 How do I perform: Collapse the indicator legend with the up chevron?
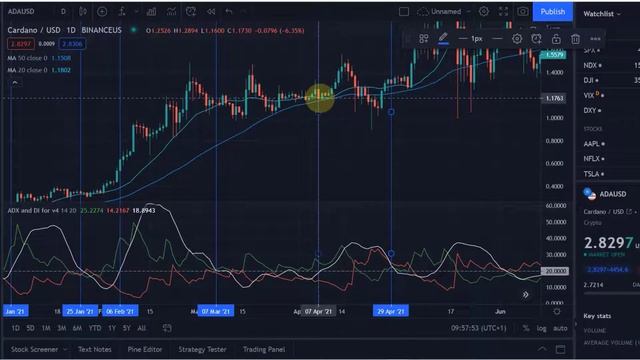(15, 83)
